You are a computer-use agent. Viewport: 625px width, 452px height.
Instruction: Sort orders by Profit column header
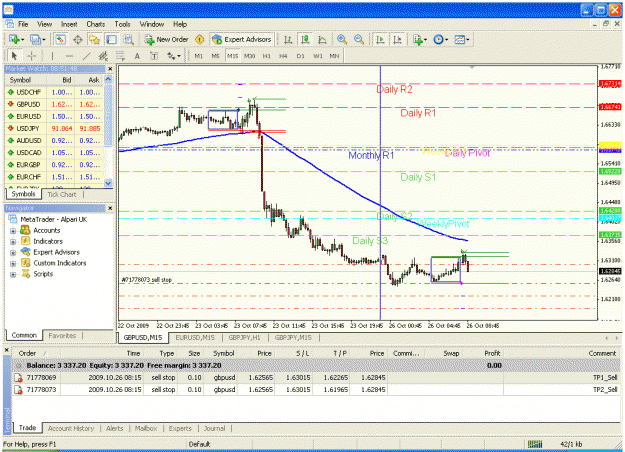(492, 353)
